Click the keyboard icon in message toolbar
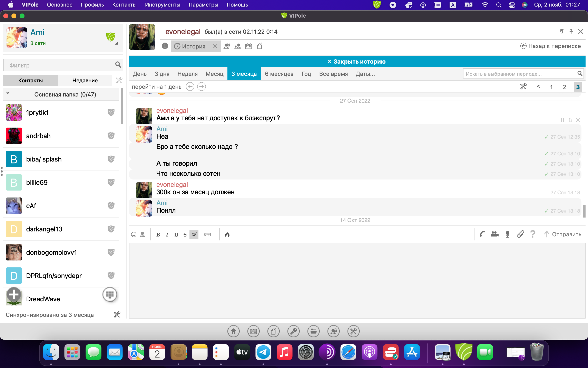588x368 pixels. click(x=207, y=234)
